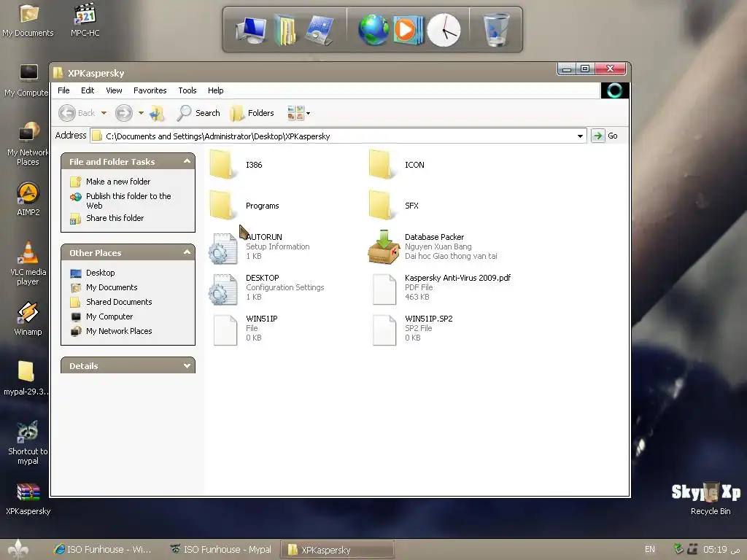747x560 pixels.
Task: Click the XPKaspersky taskbar button
Action: coord(337,550)
